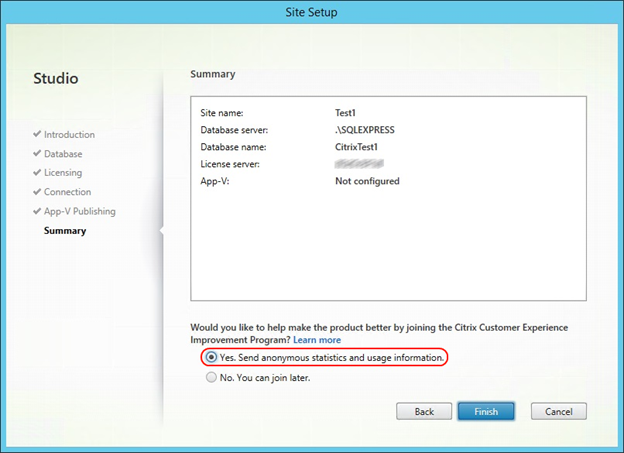Viewport: 624px width, 453px height.
Task: Click the checkmark icon beside Database
Action: click(37, 154)
